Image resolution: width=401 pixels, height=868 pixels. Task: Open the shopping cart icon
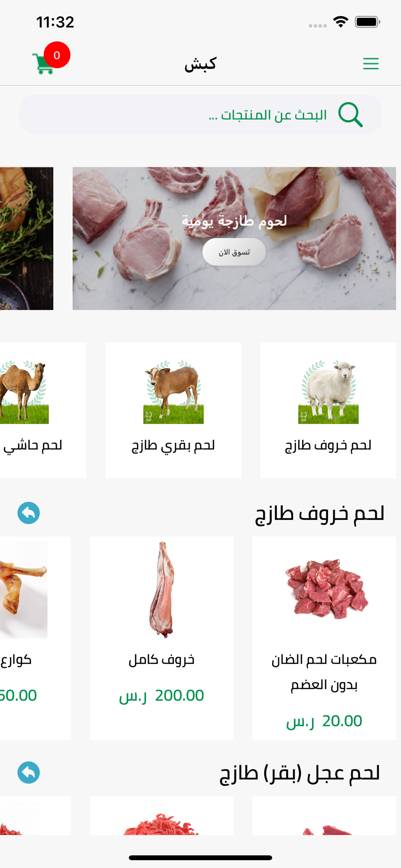[x=43, y=64]
